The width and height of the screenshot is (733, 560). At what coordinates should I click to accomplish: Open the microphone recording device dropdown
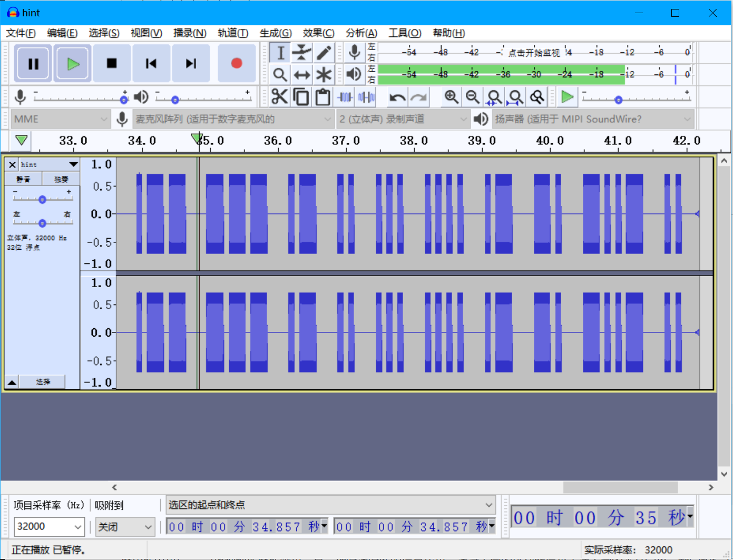pyautogui.click(x=233, y=119)
